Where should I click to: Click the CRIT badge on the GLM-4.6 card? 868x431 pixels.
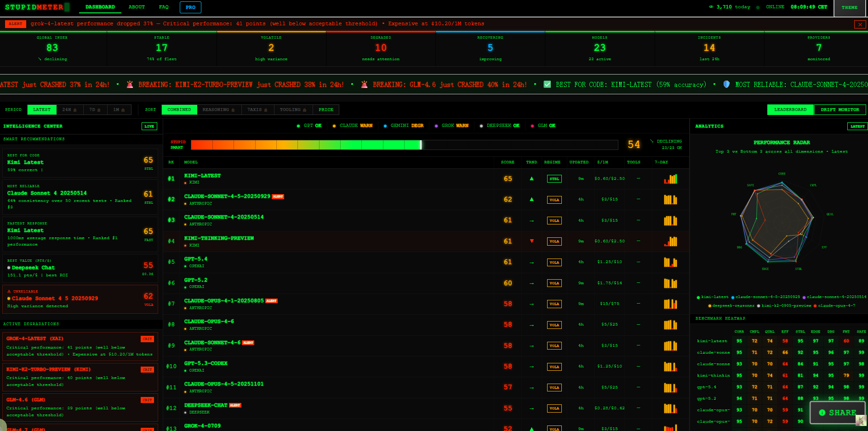click(147, 400)
